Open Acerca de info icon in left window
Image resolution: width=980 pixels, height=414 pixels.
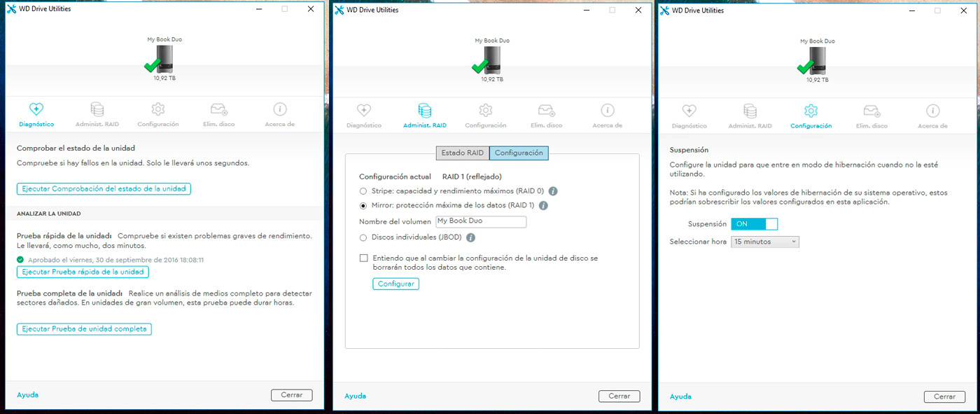click(x=280, y=110)
